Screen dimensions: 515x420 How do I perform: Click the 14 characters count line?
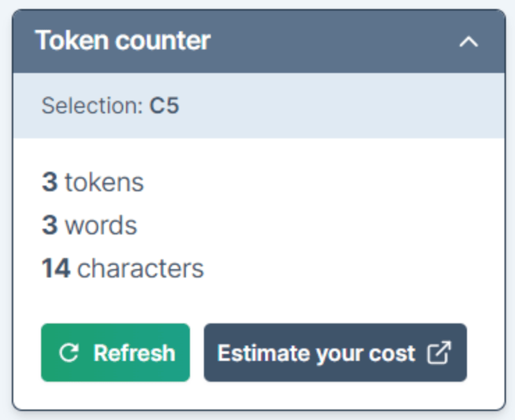[x=122, y=268]
